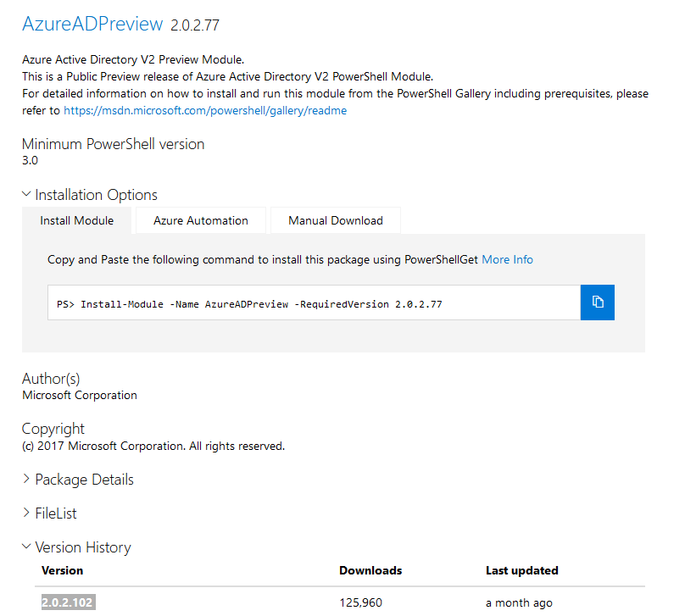
Task: Switch to the Azure Automation tab
Action: [x=200, y=220]
